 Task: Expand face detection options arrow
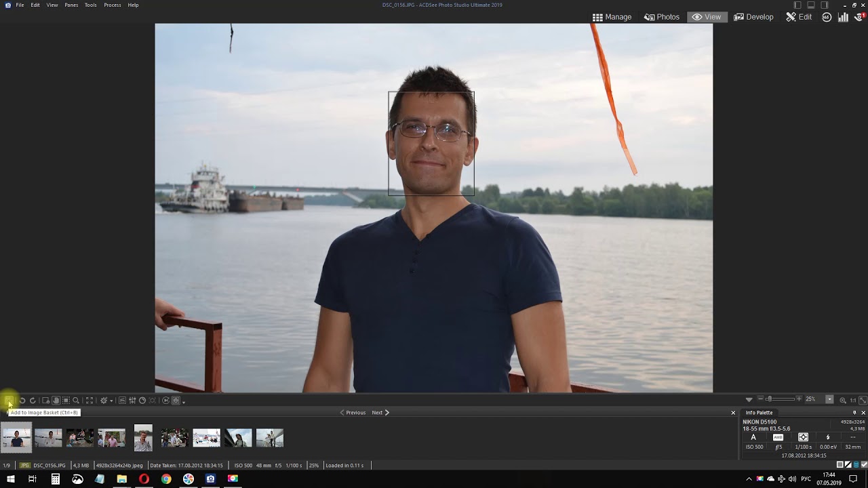coord(184,401)
